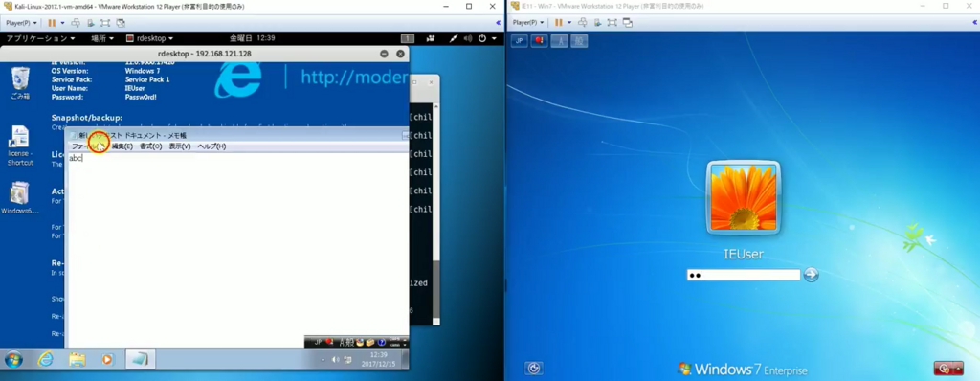Click the network tray icon in rdesktop taskbar
Image resolution: width=980 pixels, height=381 pixels.
(346, 360)
